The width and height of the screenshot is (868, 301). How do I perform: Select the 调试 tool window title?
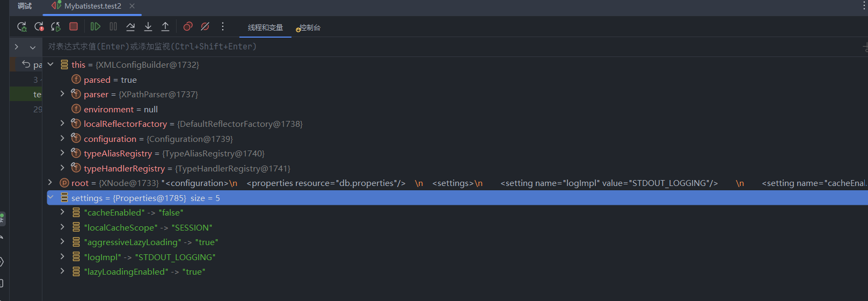[x=25, y=6]
